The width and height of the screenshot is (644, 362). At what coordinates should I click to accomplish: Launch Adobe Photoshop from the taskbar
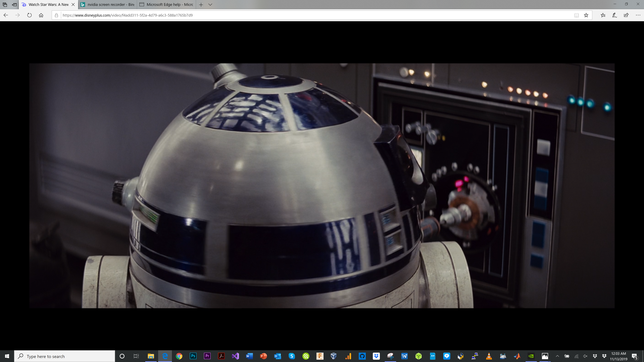pyautogui.click(x=193, y=356)
